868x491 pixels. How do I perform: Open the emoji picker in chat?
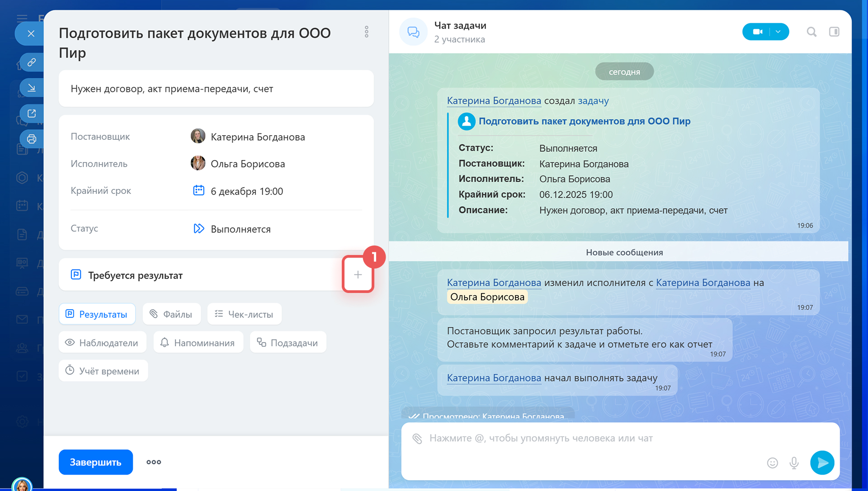pyautogui.click(x=772, y=463)
